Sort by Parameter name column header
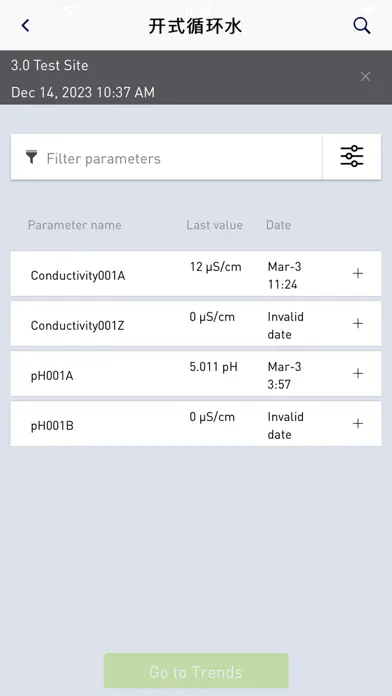The height and width of the screenshot is (696, 392). tap(75, 225)
